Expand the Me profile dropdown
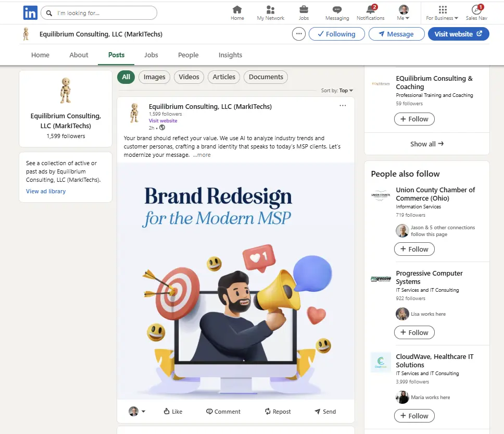Image resolution: width=504 pixels, height=434 pixels. (x=404, y=13)
